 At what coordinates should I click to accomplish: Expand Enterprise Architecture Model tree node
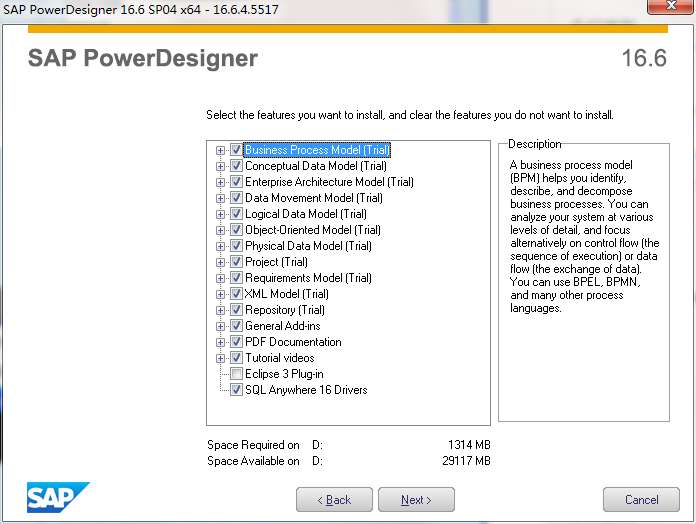point(220,182)
